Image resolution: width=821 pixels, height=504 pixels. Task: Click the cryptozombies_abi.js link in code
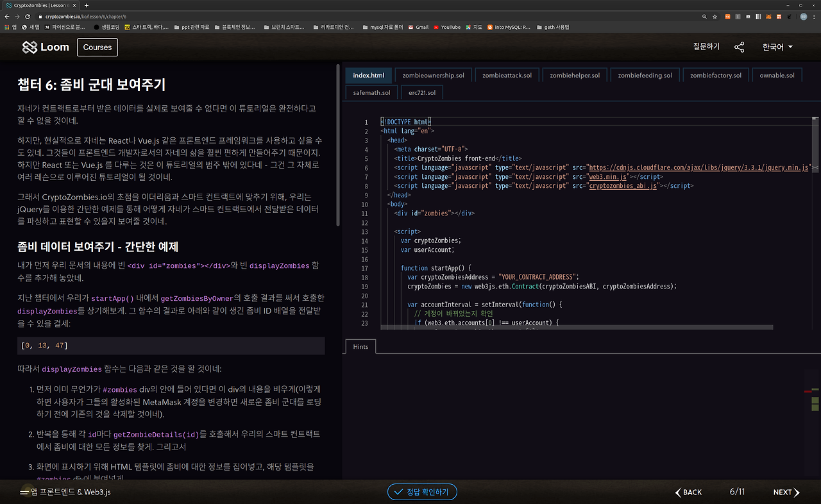click(x=623, y=185)
